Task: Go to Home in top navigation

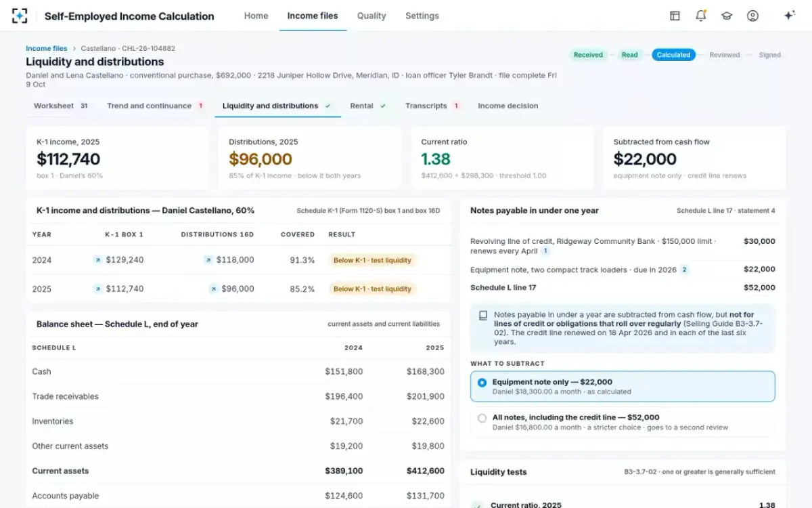Action: pyautogui.click(x=256, y=16)
